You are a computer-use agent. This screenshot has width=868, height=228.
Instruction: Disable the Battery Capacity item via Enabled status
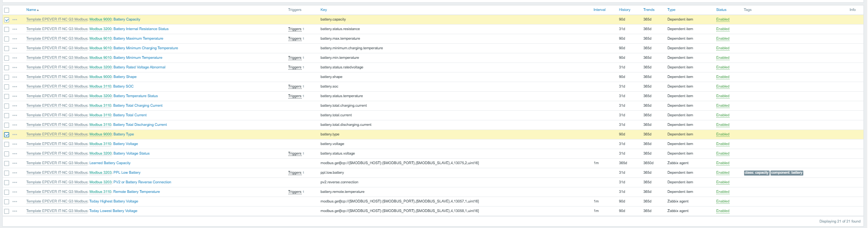(x=723, y=20)
